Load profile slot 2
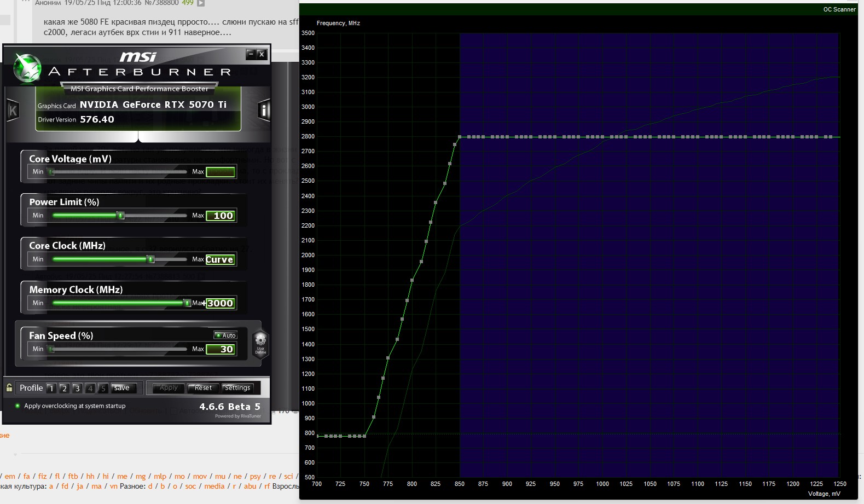Image resolution: width=864 pixels, height=504 pixels. point(64,388)
